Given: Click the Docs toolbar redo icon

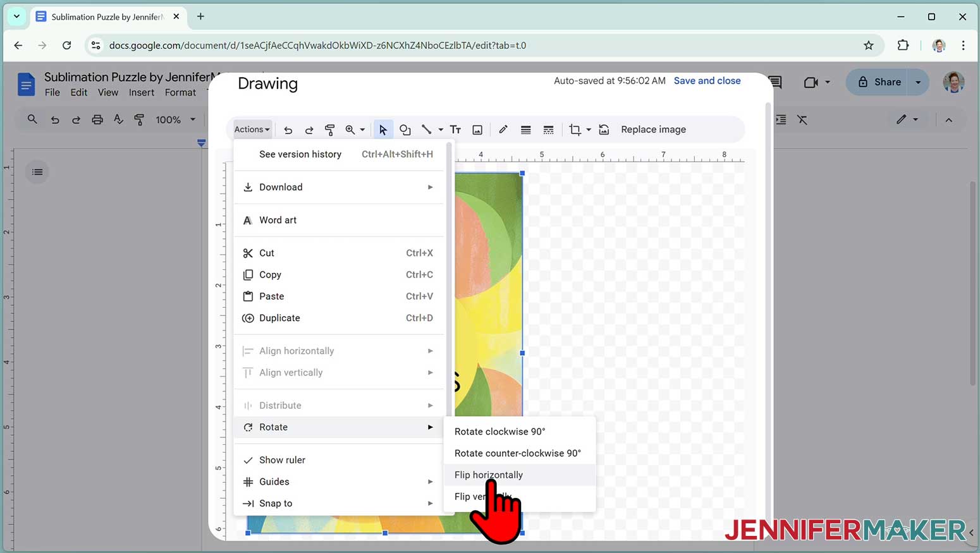Looking at the screenshot, I should click(x=76, y=119).
